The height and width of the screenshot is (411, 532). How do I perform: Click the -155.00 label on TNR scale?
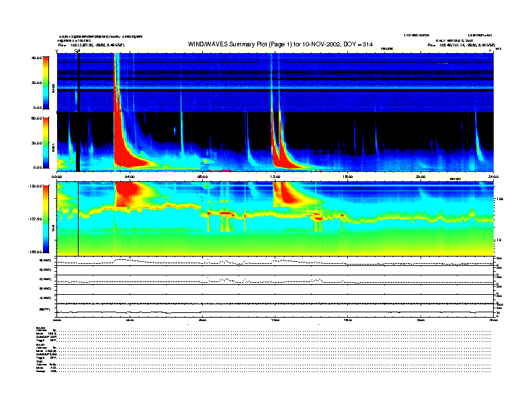(36, 252)
